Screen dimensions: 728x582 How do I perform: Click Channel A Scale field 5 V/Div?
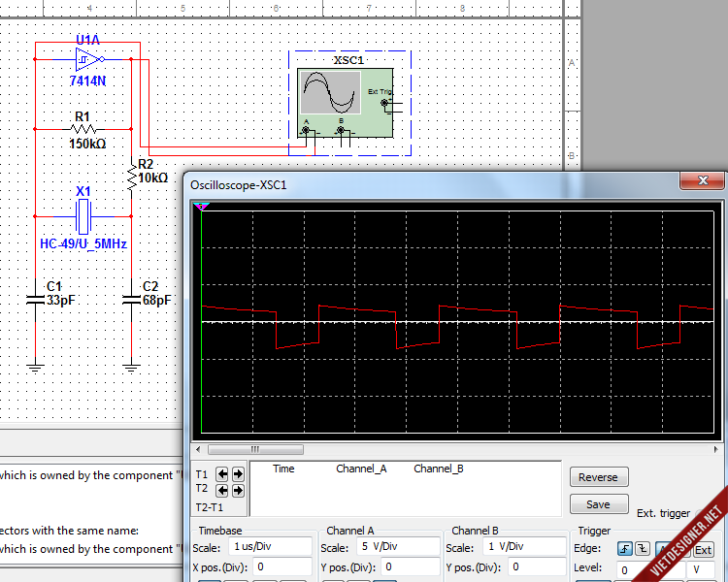(398, 547)
